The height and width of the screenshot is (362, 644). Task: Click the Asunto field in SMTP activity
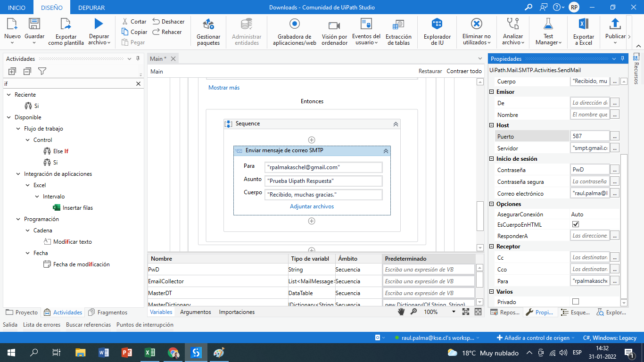coord(323,181)
